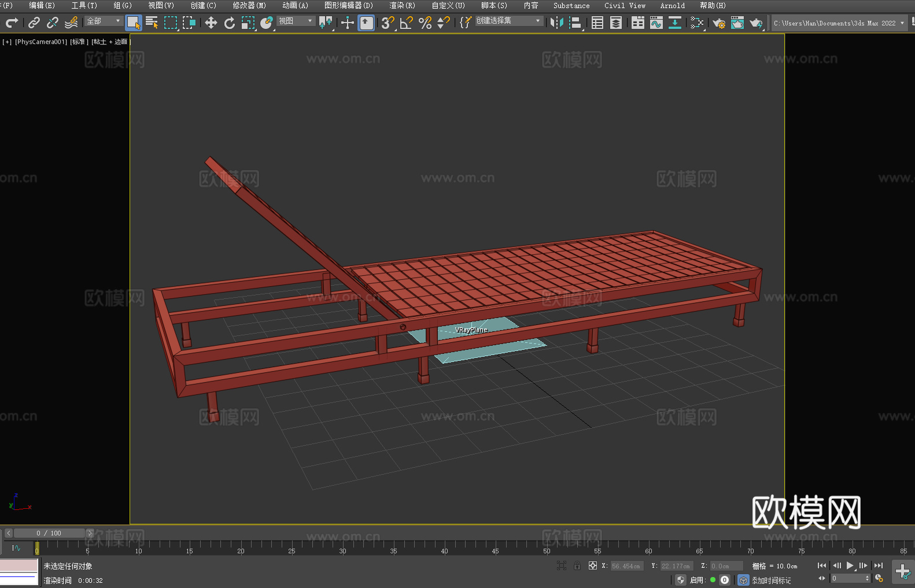Open the 编辑(E) menu
Viewport: 915px width, 588px height.
(x=42, y=5)
